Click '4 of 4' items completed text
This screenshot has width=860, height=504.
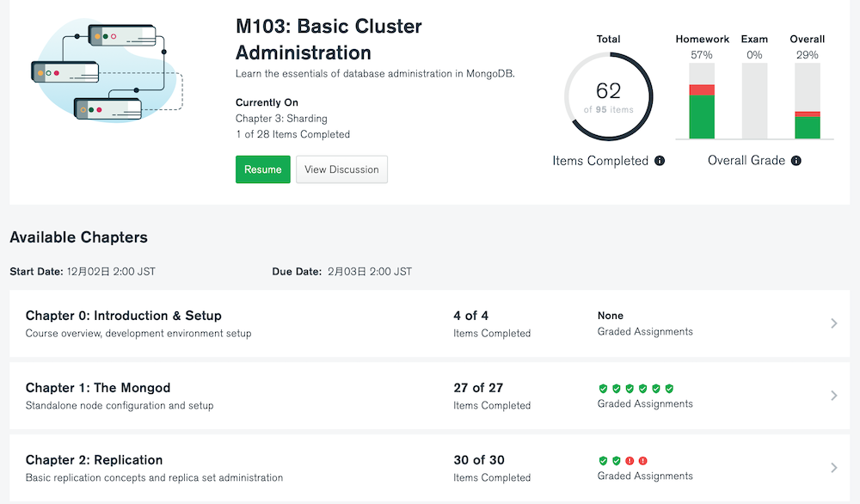471,316
